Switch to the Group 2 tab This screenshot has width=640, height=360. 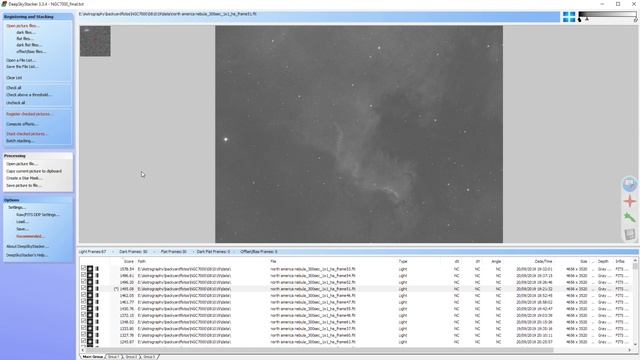[x=131, y=357]
